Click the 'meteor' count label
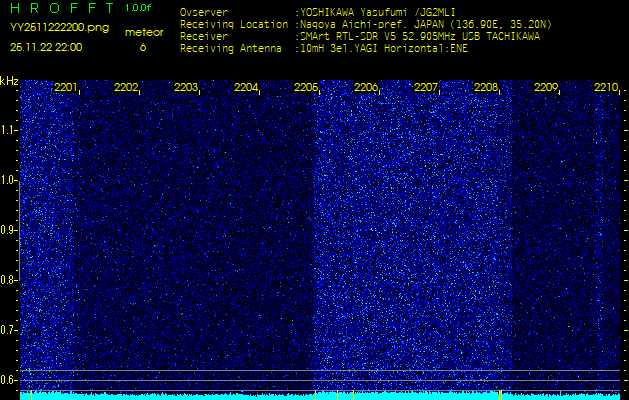629x400 pixels. (144, 32)
